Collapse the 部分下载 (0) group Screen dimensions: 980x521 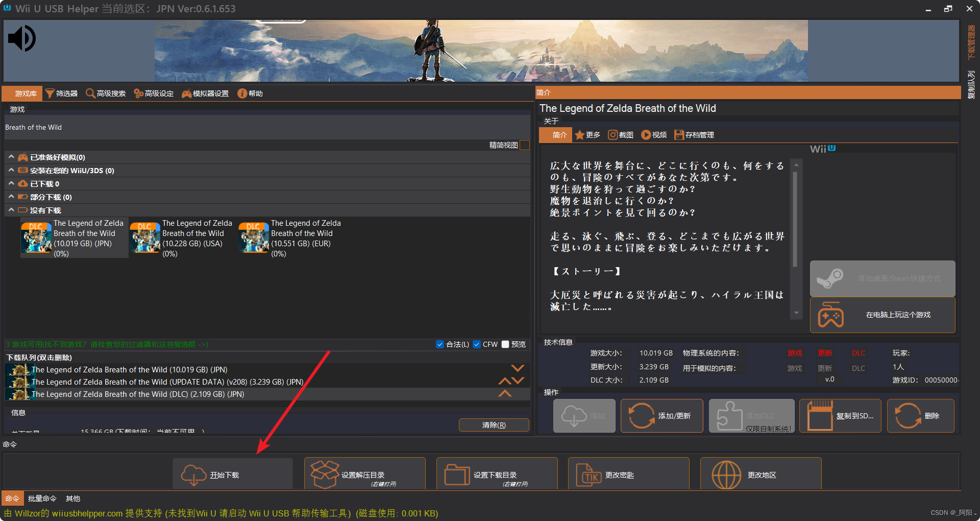tap(11, 197)
